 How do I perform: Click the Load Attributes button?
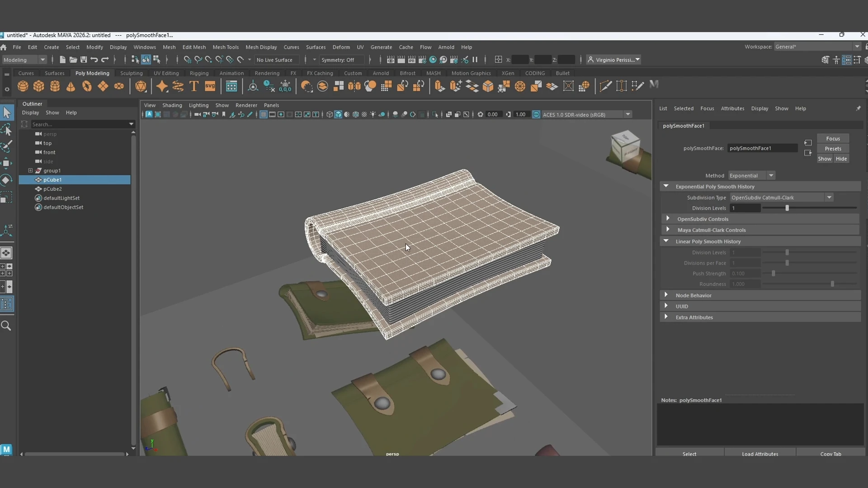tap(760, 454)
